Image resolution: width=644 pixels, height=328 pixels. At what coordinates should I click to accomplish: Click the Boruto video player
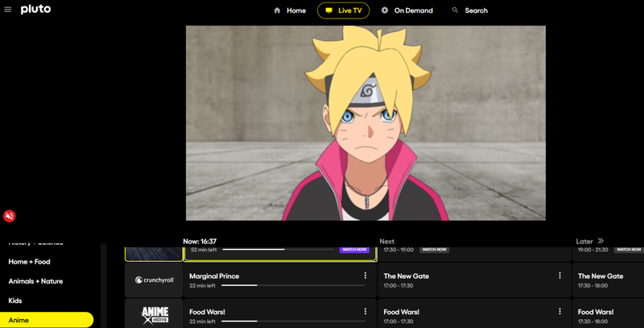365,122
